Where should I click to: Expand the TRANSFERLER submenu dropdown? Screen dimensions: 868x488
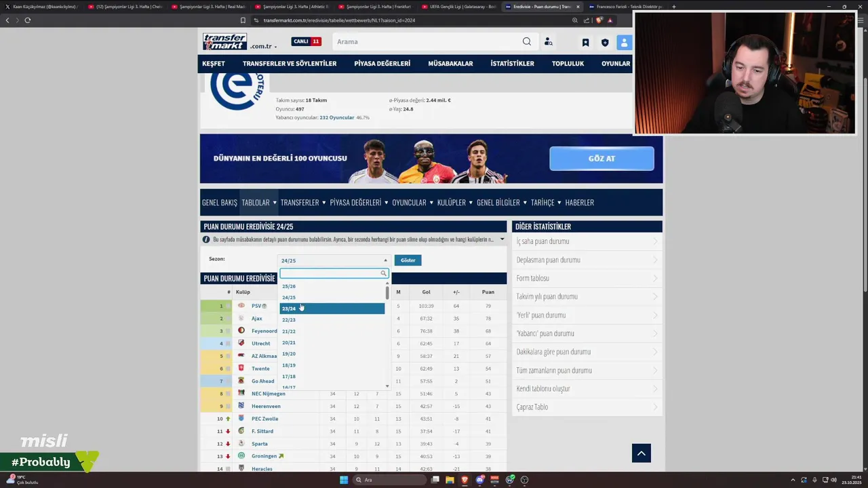coord(303,203)
